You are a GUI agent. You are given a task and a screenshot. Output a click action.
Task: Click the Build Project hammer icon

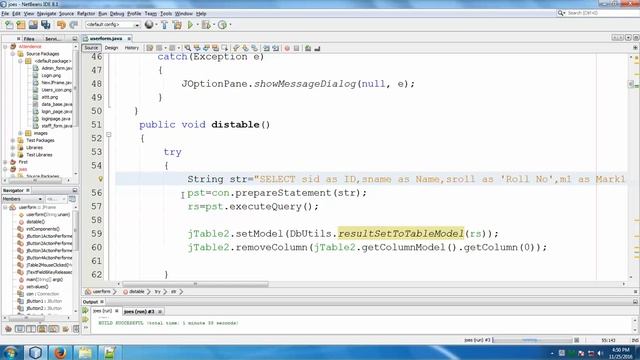tap(164, 25)
